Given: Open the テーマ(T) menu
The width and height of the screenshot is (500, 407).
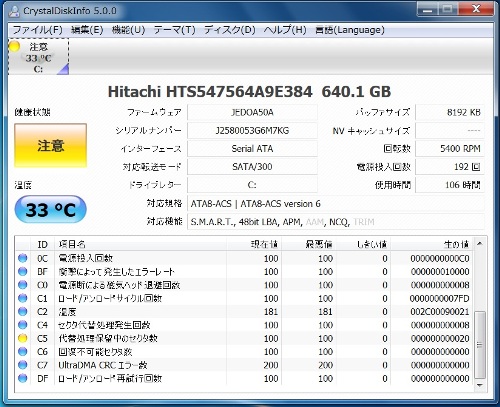Looking at the screenshot, I should pos(174,30).
